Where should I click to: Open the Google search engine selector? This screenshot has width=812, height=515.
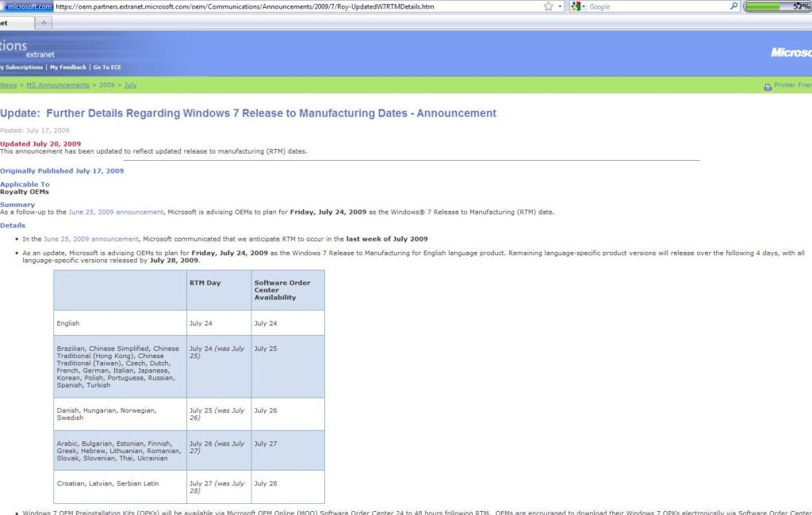tap(578, 6)
